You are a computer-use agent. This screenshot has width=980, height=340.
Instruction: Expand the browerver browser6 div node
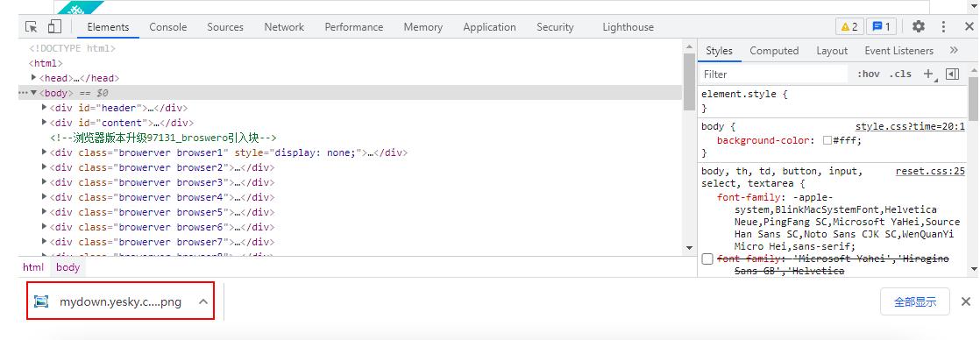(x=45, y=227)
